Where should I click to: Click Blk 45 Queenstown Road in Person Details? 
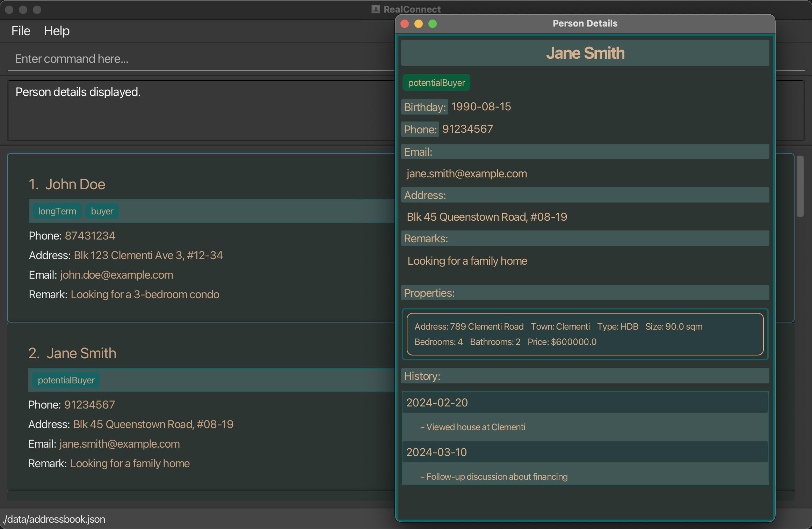(x=487, y=217)
